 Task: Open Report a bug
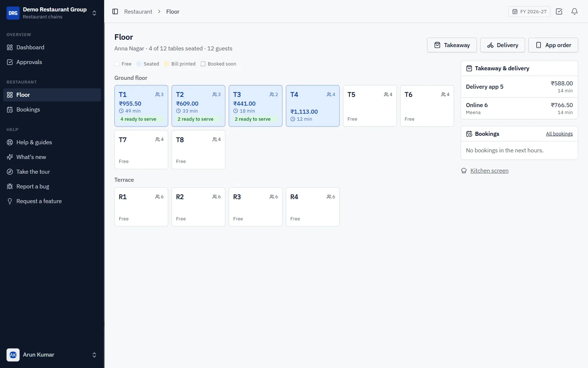point(52,187)
